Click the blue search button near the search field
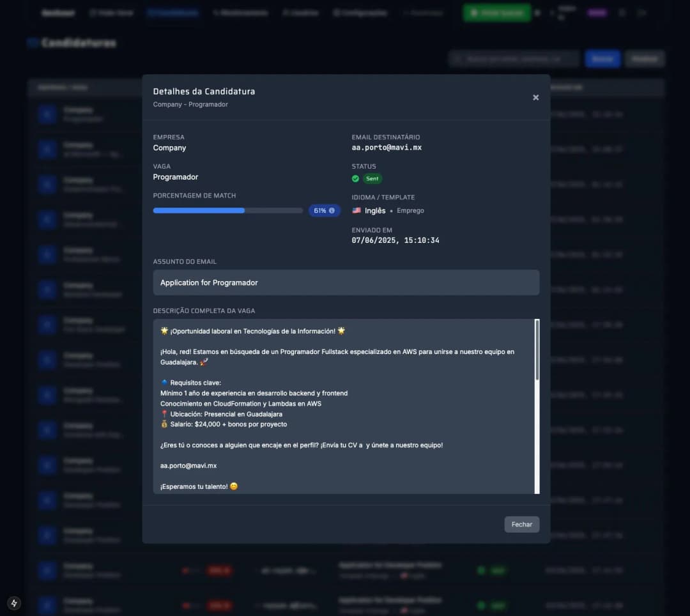The height and width of the screenshot is (616, 690). click(x=602, y=58)
